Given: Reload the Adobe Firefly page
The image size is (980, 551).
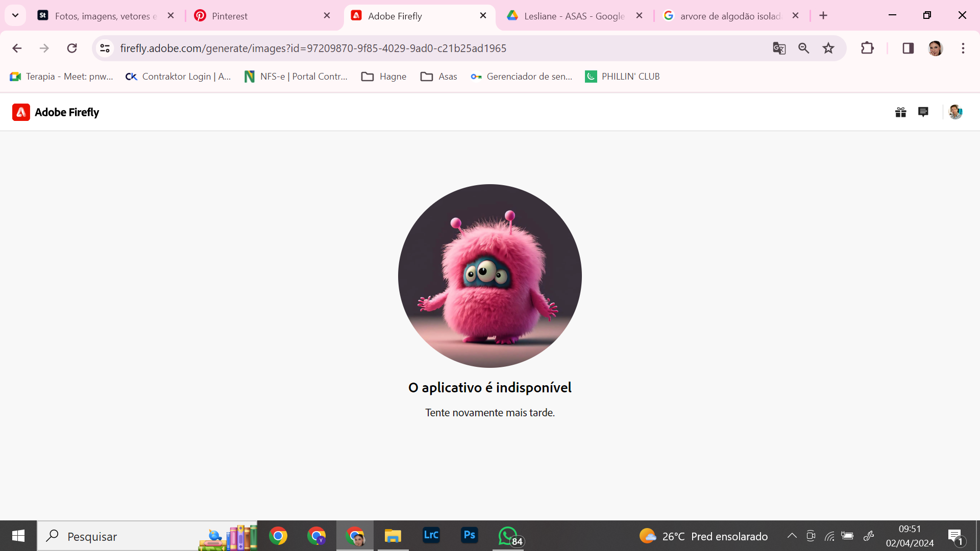Looking at the screenshot, I should [x=72, y=48].
